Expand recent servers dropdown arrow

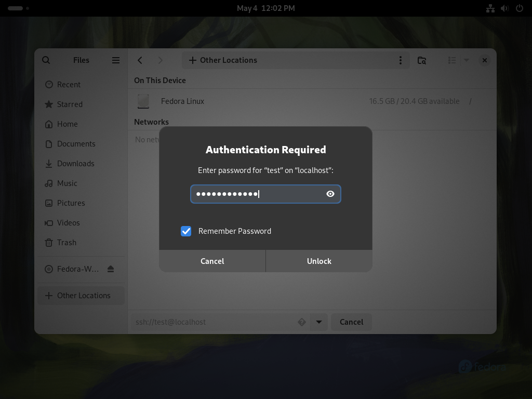[x=319, y=322]
